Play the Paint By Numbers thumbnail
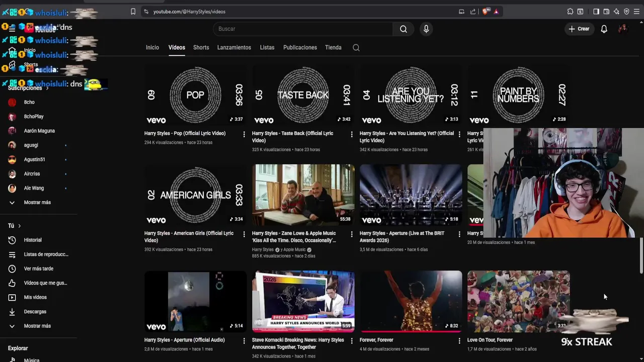 [x=519, y=95]
